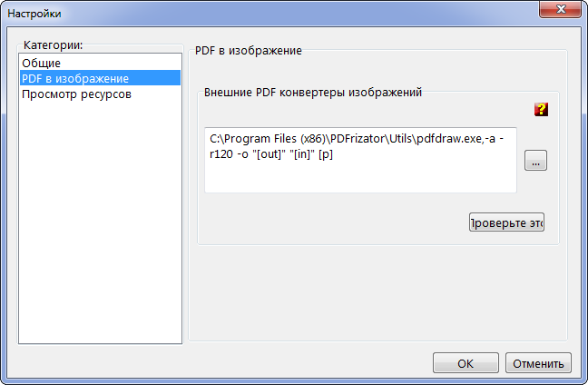Click the yellow question mark help icon
The width and height of the screenshot is (588, 385).
(x=542, y=110)
